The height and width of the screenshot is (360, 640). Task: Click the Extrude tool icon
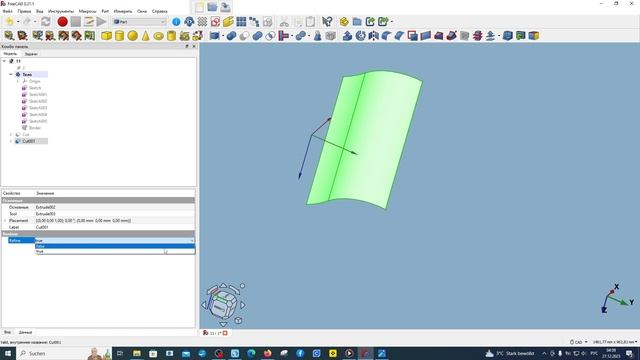(347, 36)
